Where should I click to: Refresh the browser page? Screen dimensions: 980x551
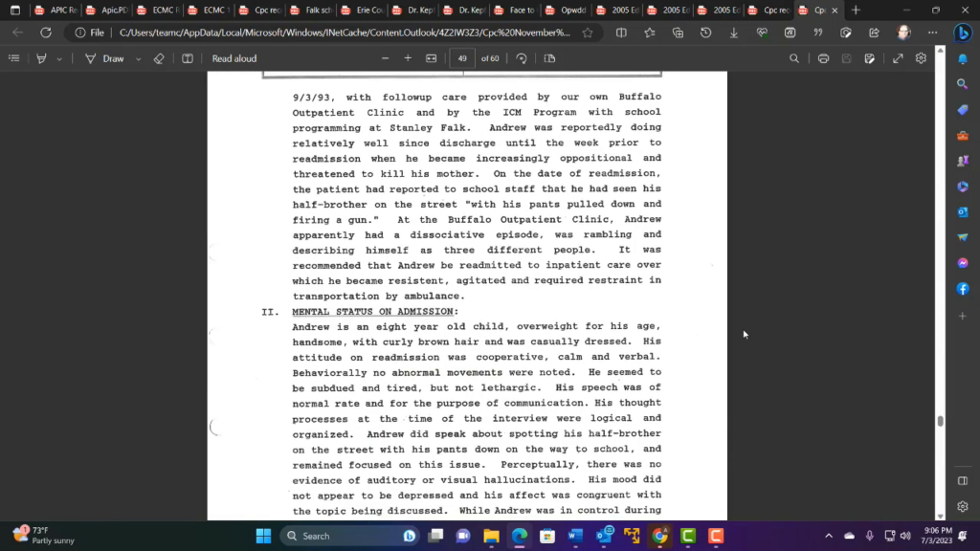pyautogui.click(x=46, y=33)
